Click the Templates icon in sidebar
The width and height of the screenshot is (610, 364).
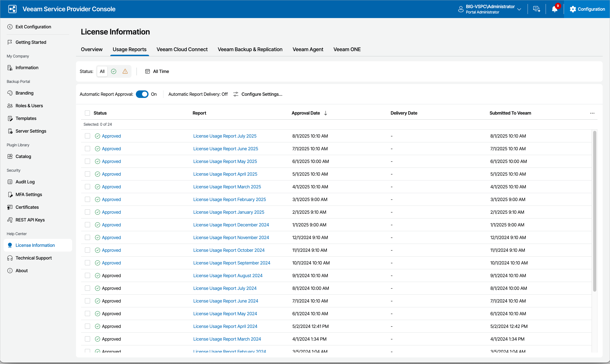[x=10, y=119]
